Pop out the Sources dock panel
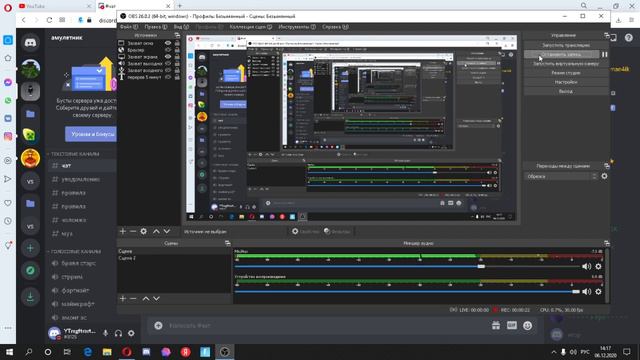This screenshot has width=640, height=360. (177, 36)
